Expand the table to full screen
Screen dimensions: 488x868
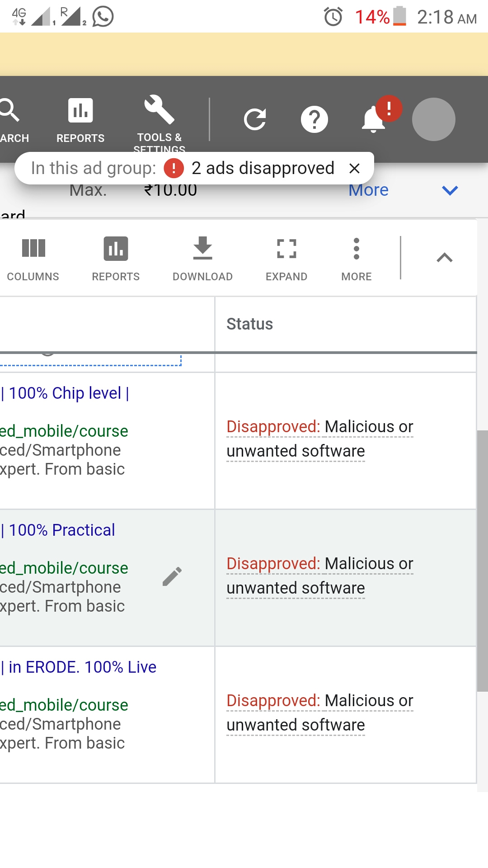pyautogui.click(x=286, y=259)
